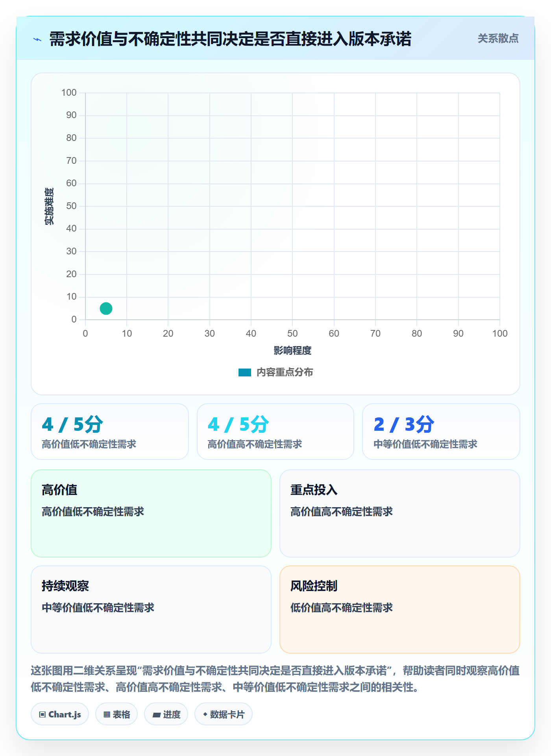Click the 数据卡片 diamond icon chip
This screenshot has height=756, width=551.
pyautogui.click(x=224, y=714)
